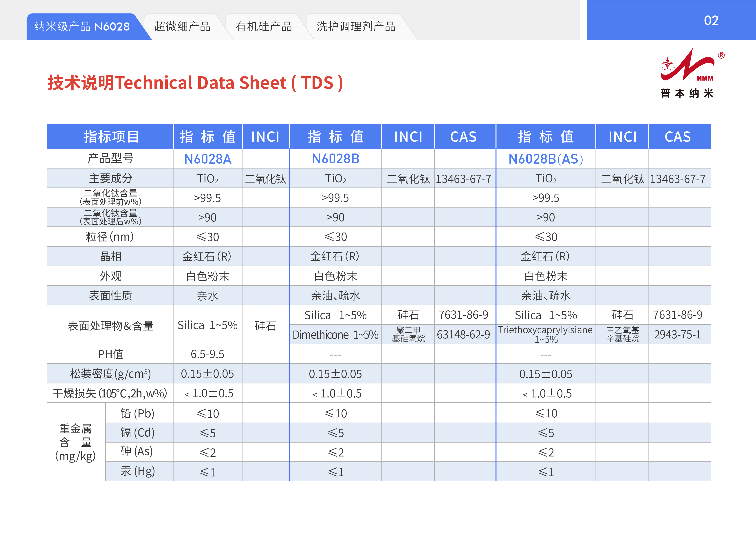
Task: Click the CAS number 2943-75-1 cell
Action: coord(677,334)
